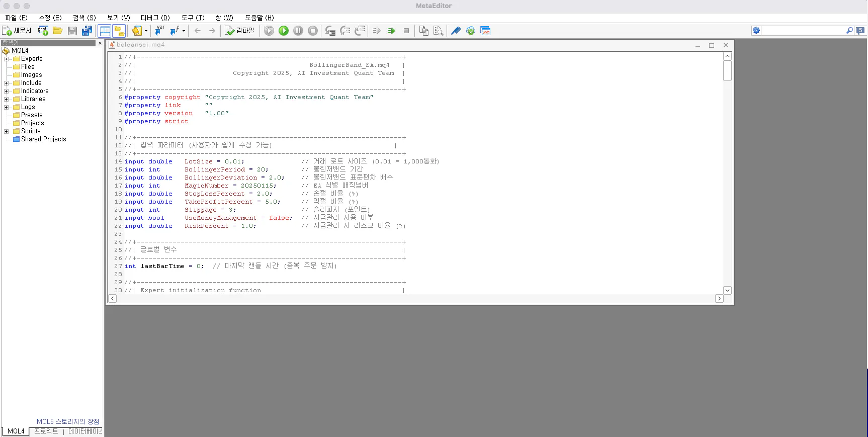868x437 pixels.
Task: Click the grey start profiling icon
Action: click(377, 31)
